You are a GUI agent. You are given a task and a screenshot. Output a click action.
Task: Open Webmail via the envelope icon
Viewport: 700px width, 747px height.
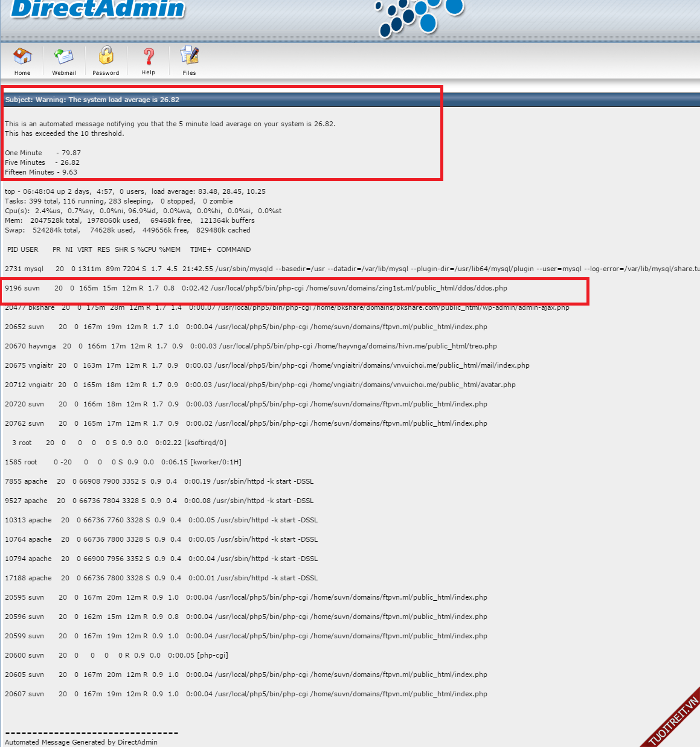pos(64,56)
